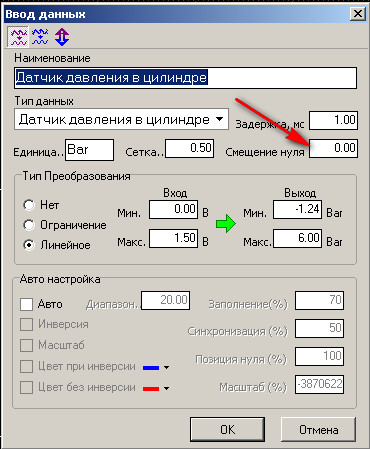The image size is (370, 449).
Task: Click the Вход Мин. field 0.00
Action: pos(174,210)
